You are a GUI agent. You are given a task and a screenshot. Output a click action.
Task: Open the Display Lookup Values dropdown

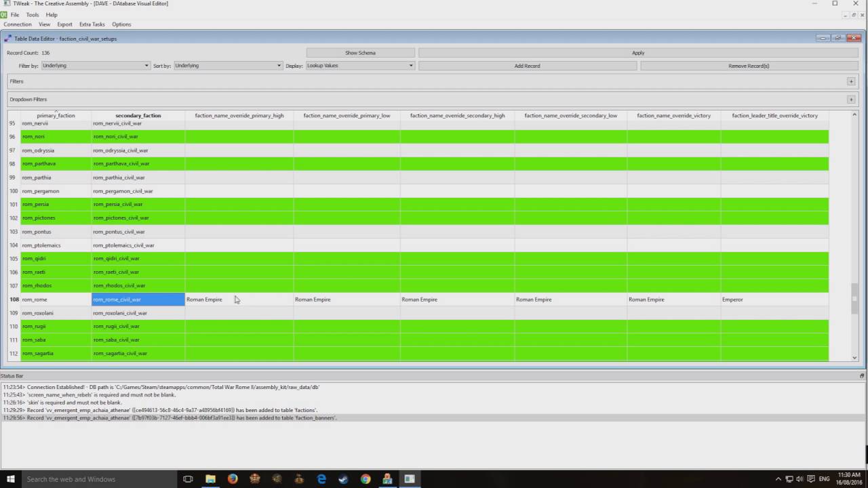360,66
